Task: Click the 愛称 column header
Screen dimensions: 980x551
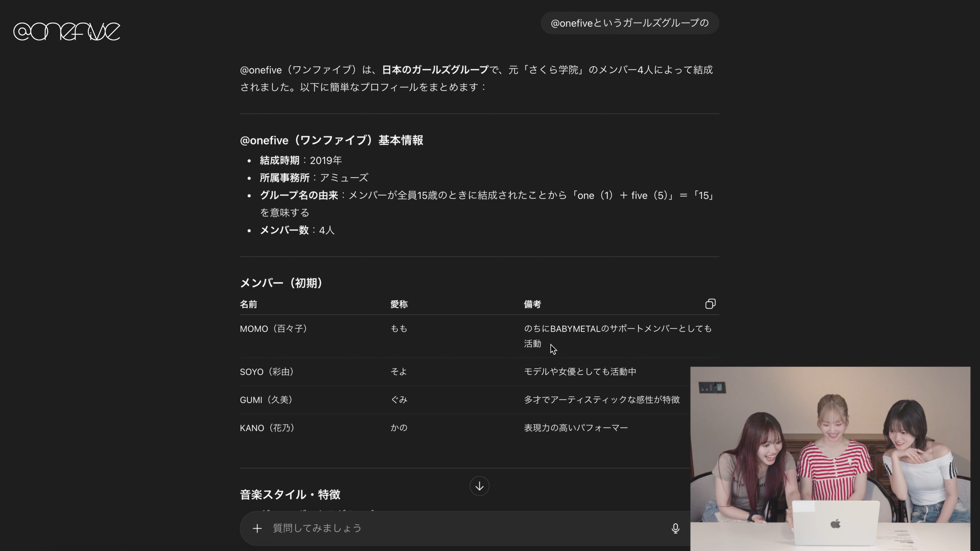Action: click(399, 304)
